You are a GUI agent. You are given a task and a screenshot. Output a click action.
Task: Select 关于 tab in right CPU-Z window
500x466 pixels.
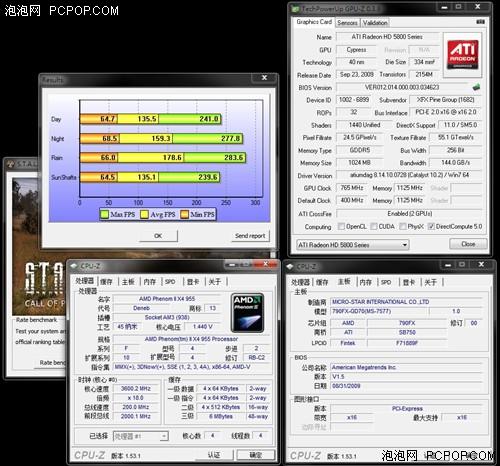click(x=430, y=282)
